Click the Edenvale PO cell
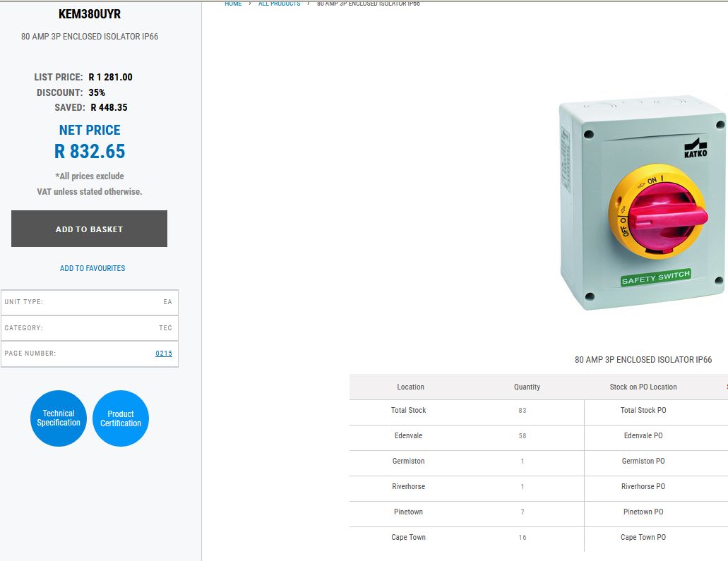 643,435
